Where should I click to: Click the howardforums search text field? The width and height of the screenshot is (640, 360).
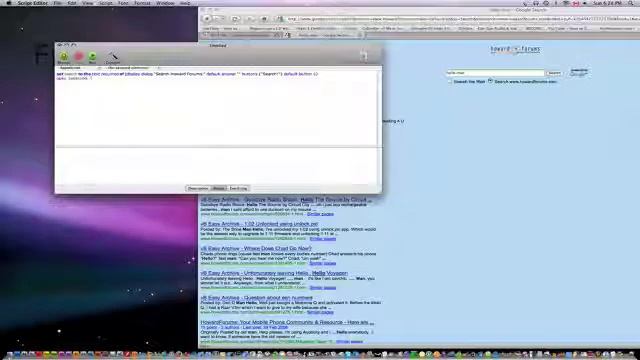[495, 73]
